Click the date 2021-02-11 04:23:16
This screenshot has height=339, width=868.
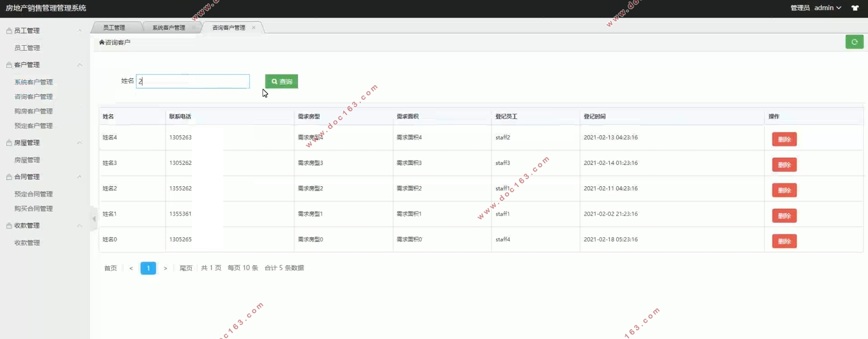(611, 188)
